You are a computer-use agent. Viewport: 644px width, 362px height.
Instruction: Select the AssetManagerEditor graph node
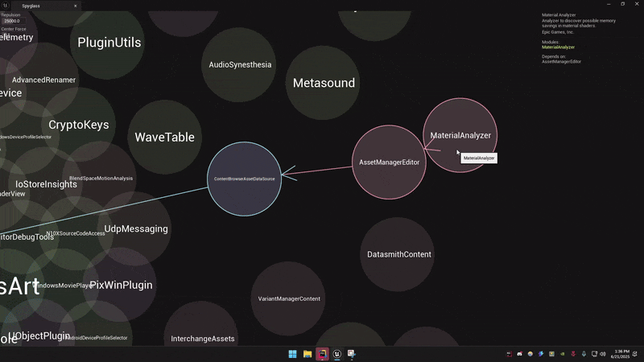(389, 162)
